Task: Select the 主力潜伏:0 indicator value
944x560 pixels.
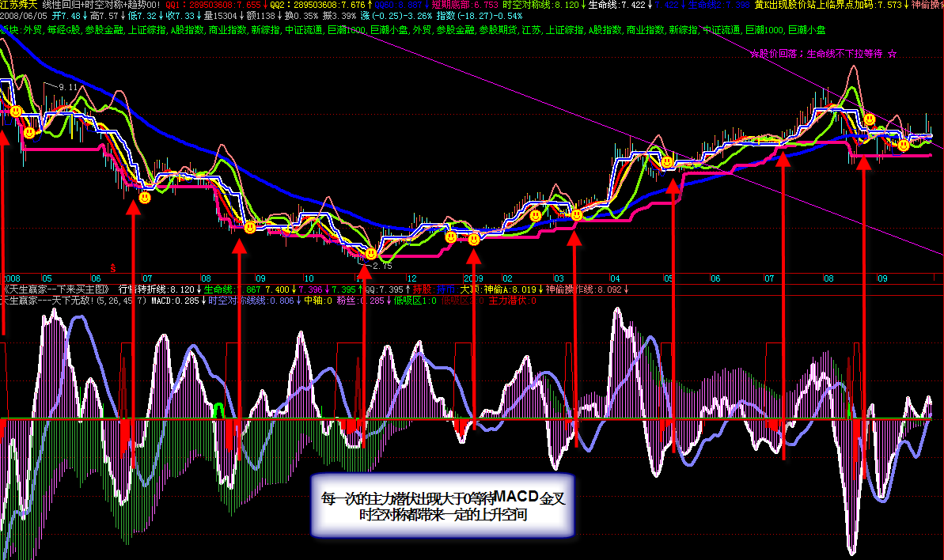Action: (x=512, y=300)
